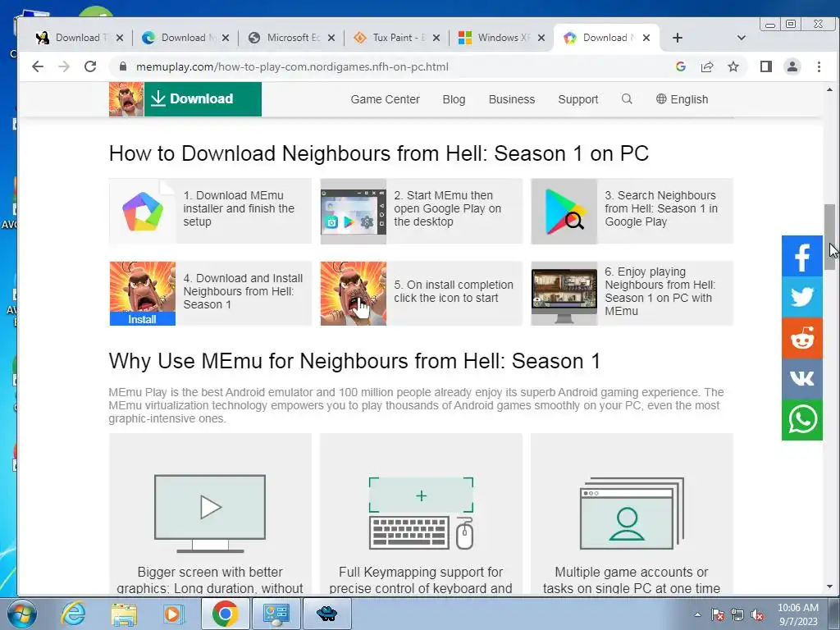Screen dimensions: 840x630
Task: Click the Action Center flag tray icon
Action: pyautogui.click(x=717, y=615)
